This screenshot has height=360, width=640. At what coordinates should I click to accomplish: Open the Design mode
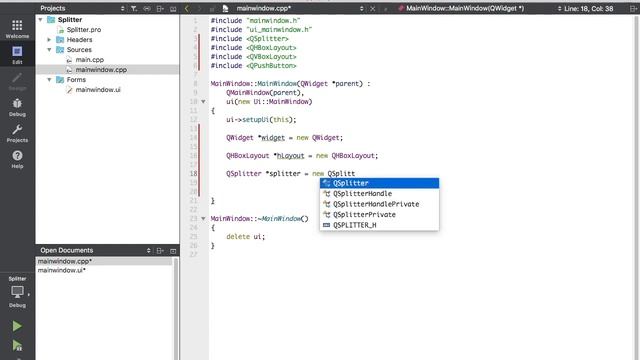pyautogui.click(x=17, y=81)
